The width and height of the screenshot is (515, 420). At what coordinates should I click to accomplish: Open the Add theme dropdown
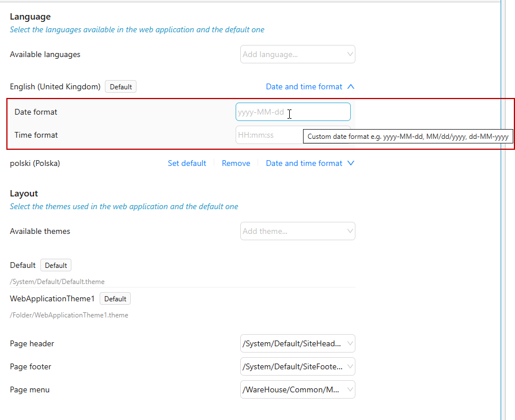click(298, 231)
